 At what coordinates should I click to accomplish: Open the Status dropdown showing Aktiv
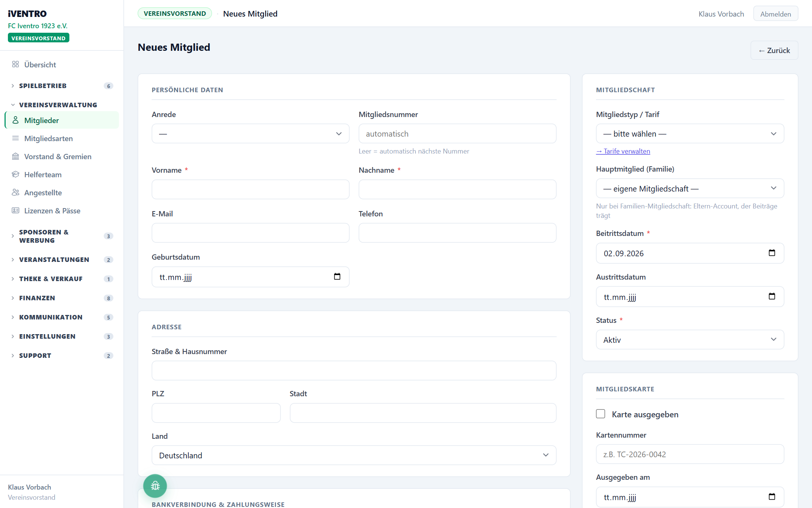click(x=690, y=339)
